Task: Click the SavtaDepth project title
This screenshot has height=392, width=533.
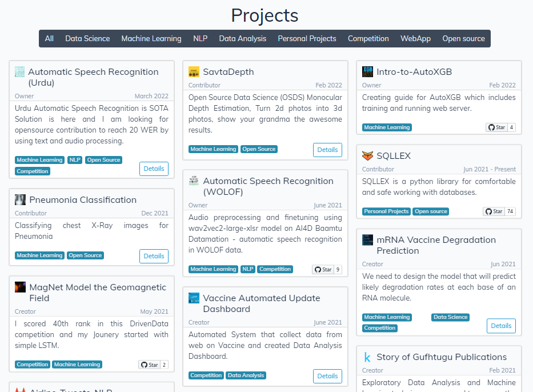Action: tap(228, 72)
